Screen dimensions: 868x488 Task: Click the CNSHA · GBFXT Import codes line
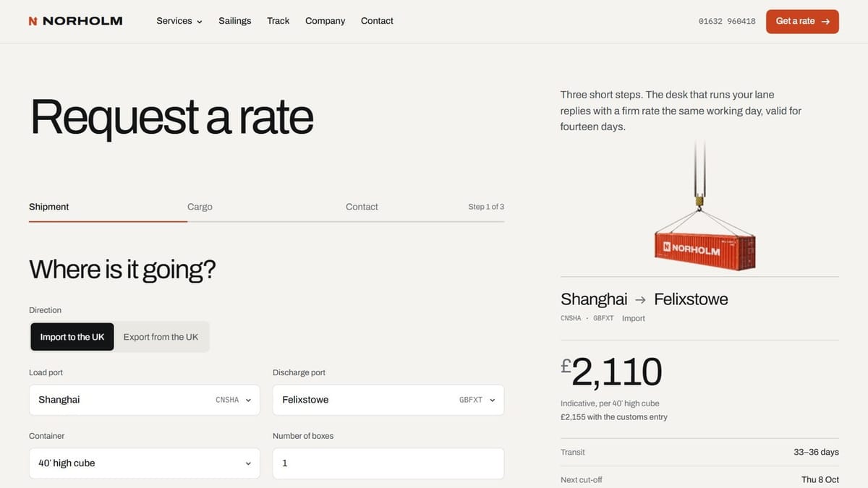603,318
